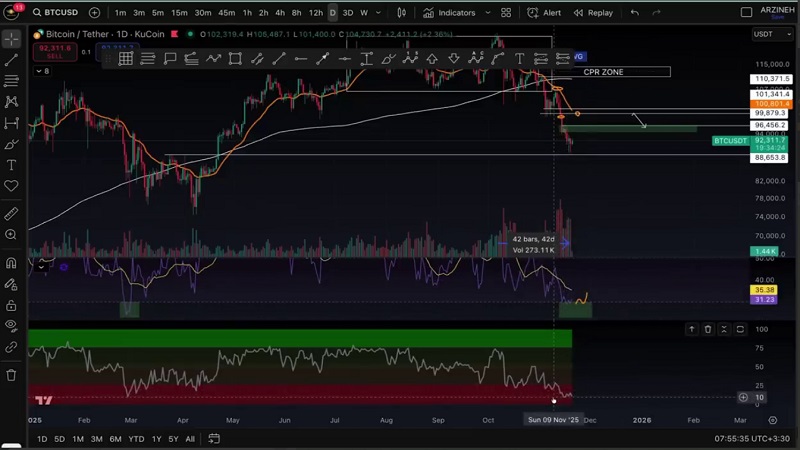
Task: Select the Text tool in favorites toolbar
Action: (x=520, y=59)
